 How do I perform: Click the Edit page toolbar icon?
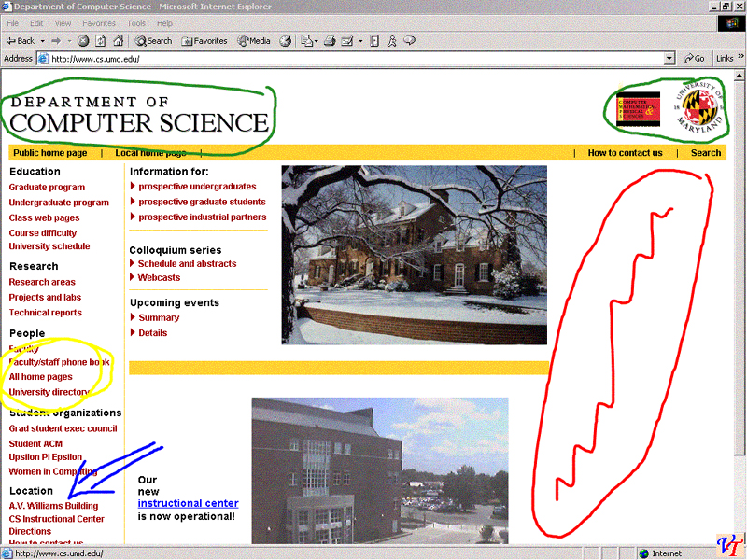click(347, 41)
